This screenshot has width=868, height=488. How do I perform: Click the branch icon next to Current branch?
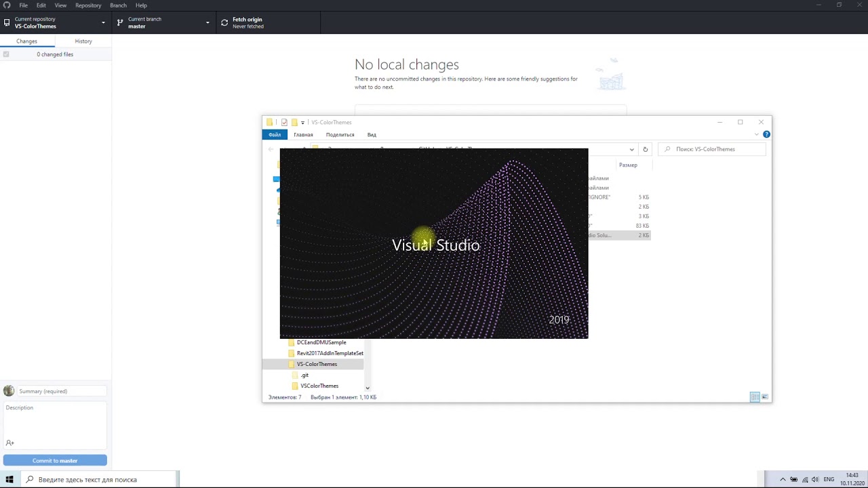120,23
